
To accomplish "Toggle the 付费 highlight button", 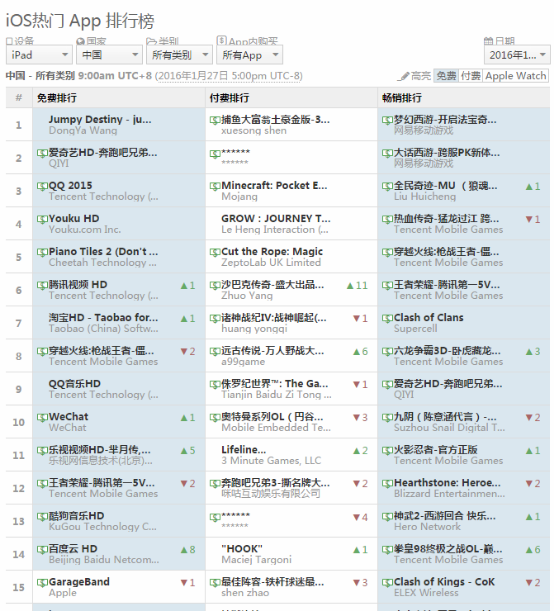I will [x=471, y=76].
